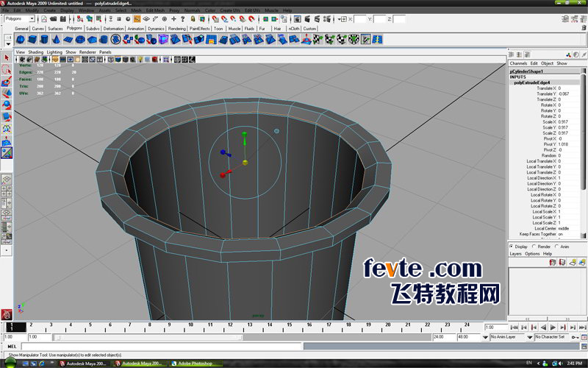Click the question mark selection mask icon
The width and height of the screenshot is (588, 368).
pos(182,19)
